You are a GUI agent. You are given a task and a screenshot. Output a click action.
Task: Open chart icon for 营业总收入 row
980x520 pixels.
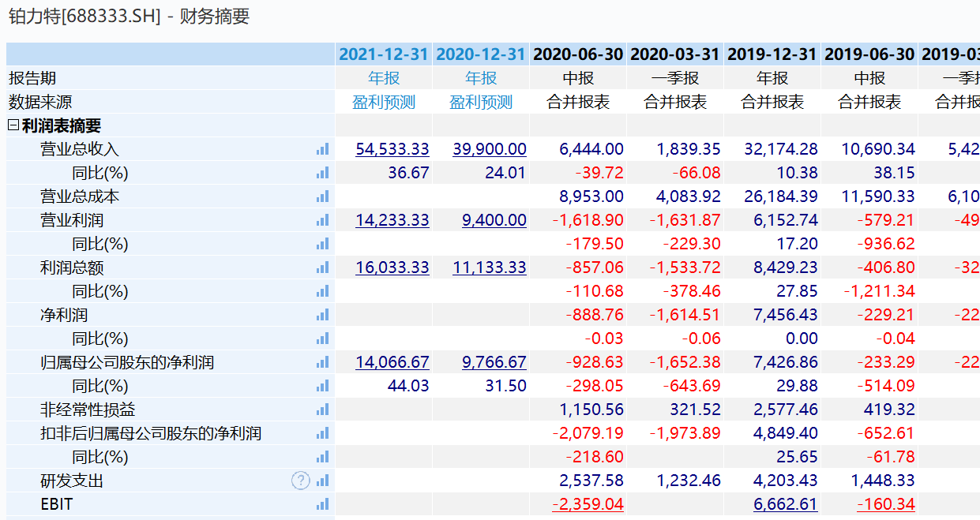coord(322,149)
